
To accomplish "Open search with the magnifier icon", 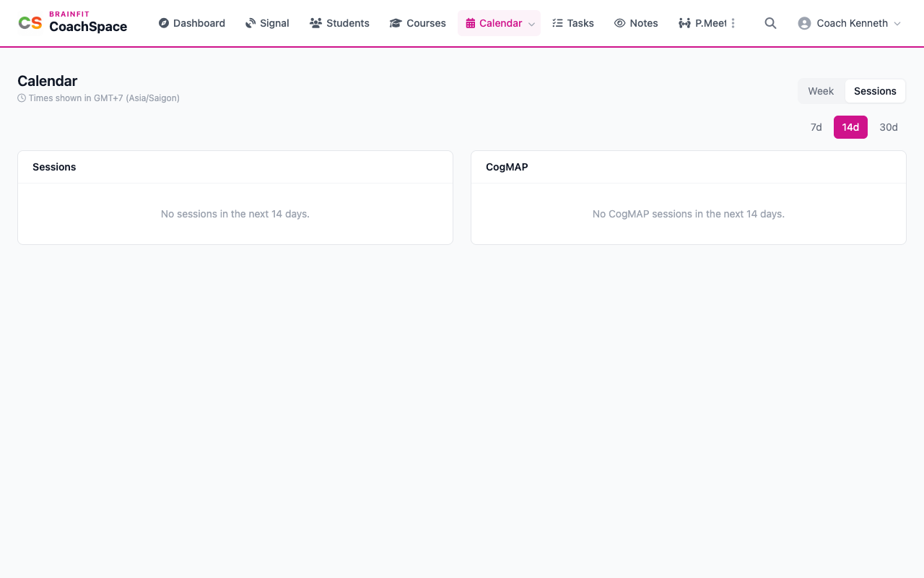I will (770, 23).
